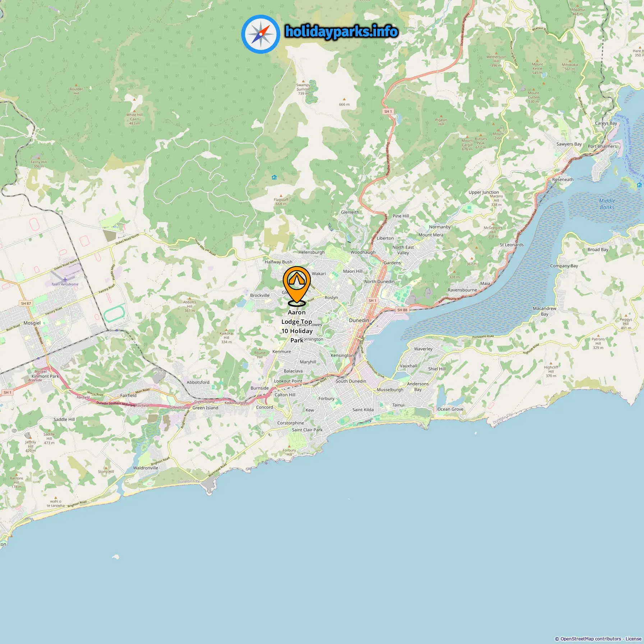The height and width of the screenshot is (644, 644).
Task: Click the SH 87 shield near Mosgiel
Action: (x=26, y=303)
